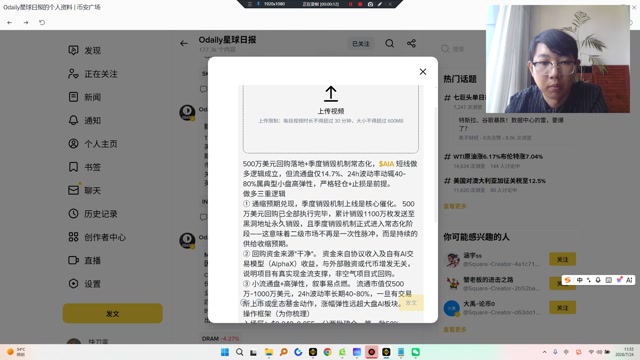The height and width of the screenshot is (360, 640).
Task: Open Windows taskbar search
Action: (239, 352)
